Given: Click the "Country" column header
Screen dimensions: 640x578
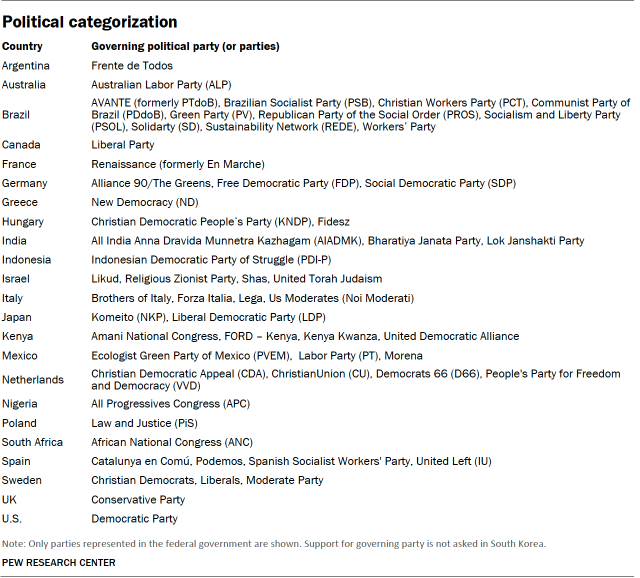Looking at the screenshot, I should tap(22, 47).
